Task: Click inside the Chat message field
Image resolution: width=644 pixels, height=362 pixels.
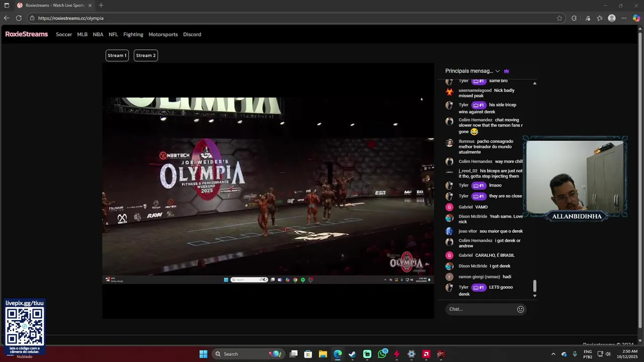Action: [x=480, y=309]
